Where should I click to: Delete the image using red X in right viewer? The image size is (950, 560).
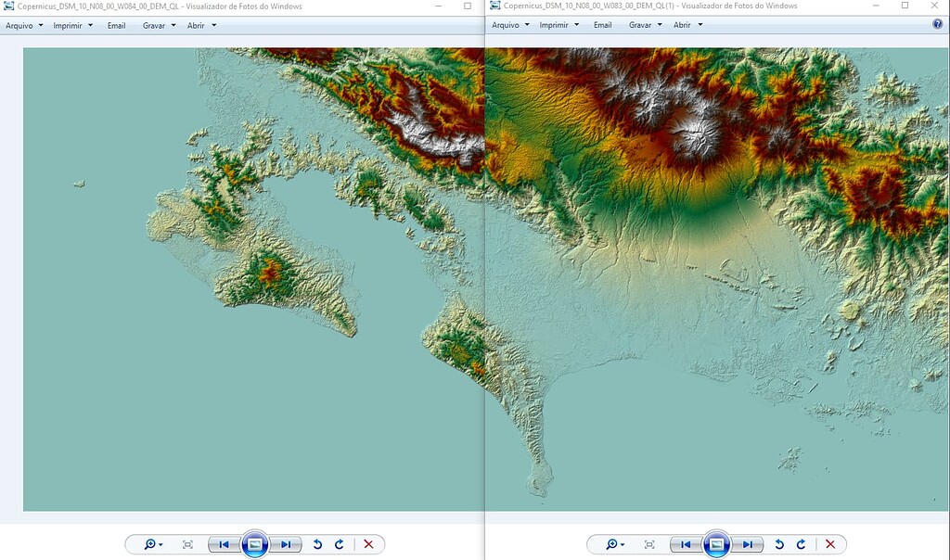830,544
